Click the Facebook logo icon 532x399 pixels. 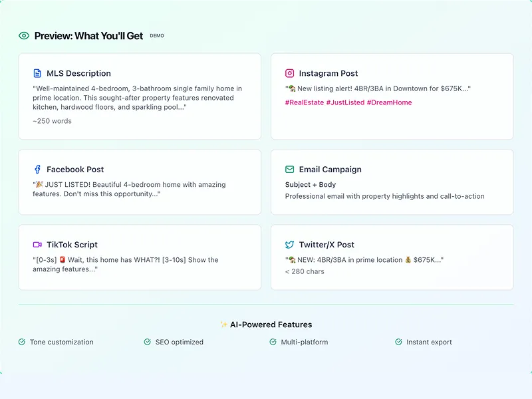[37, 169]
